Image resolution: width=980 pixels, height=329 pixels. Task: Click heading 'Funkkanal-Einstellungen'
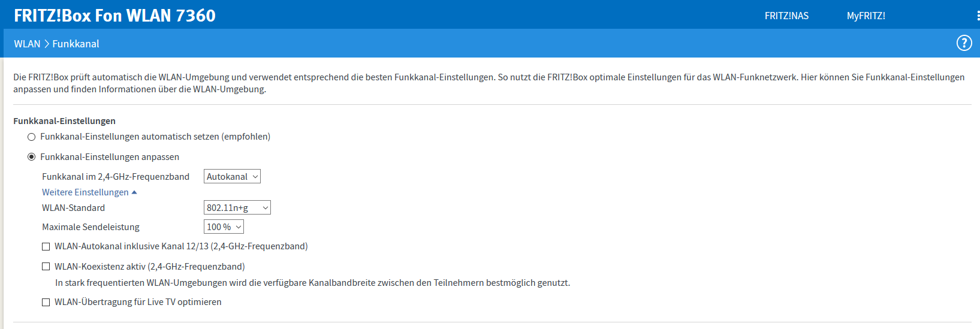pyautogui.click(x=64, y=121)
